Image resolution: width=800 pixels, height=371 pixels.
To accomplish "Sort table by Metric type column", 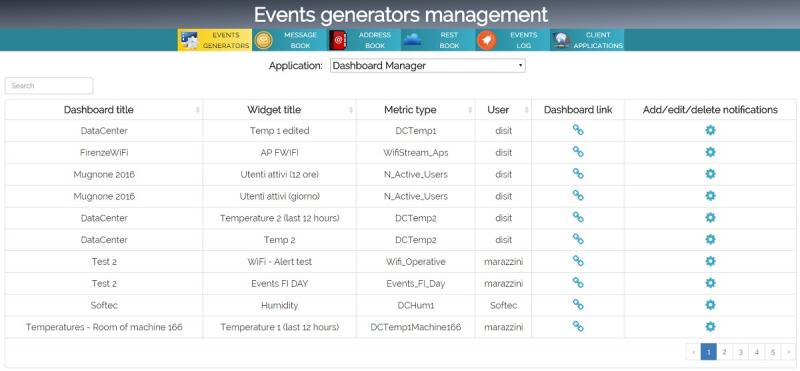I will [415, 110].
